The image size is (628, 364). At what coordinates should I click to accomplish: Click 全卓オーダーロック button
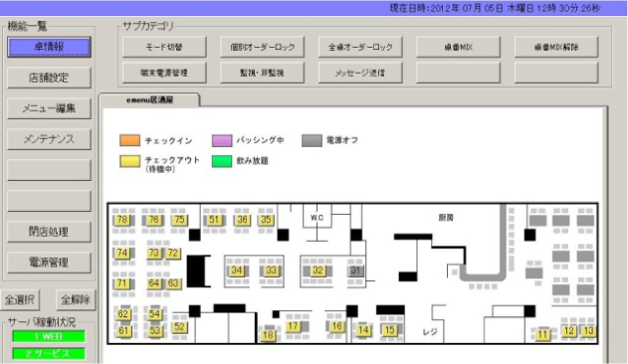click(360, 47)
